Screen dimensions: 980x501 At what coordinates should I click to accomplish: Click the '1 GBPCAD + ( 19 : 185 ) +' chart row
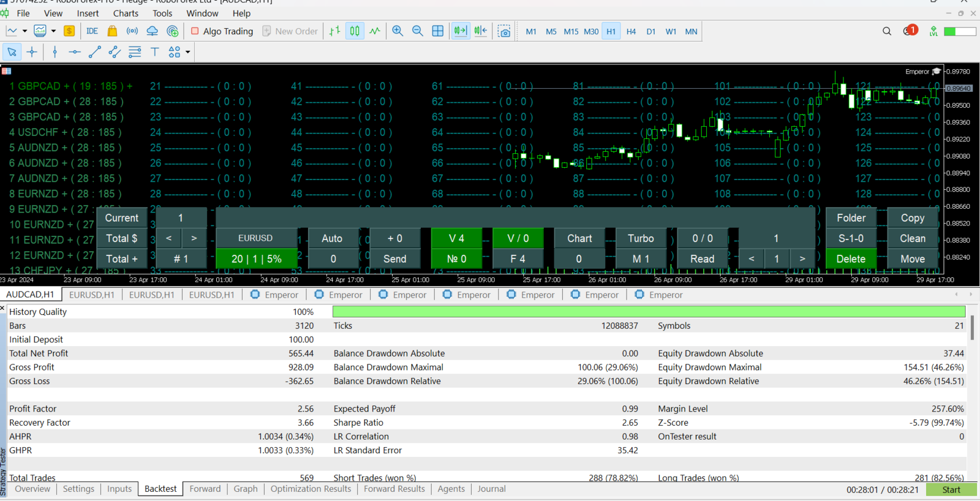pos(71,86)
